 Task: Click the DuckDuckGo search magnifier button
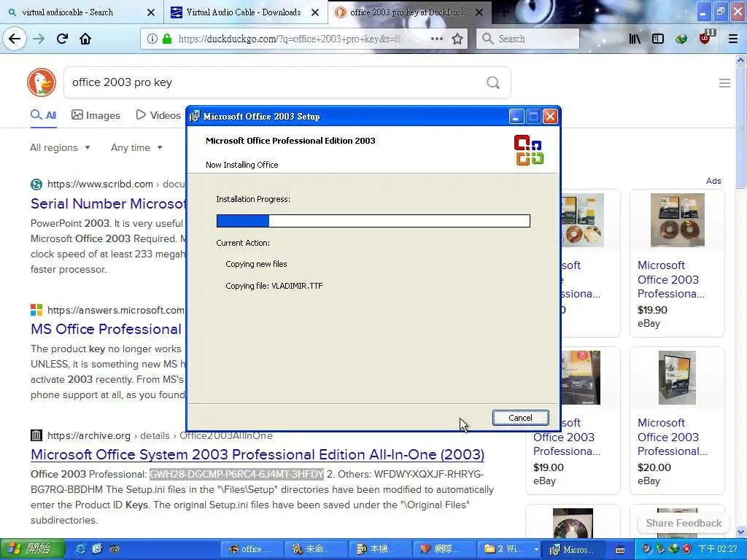[x=493, y=83]
